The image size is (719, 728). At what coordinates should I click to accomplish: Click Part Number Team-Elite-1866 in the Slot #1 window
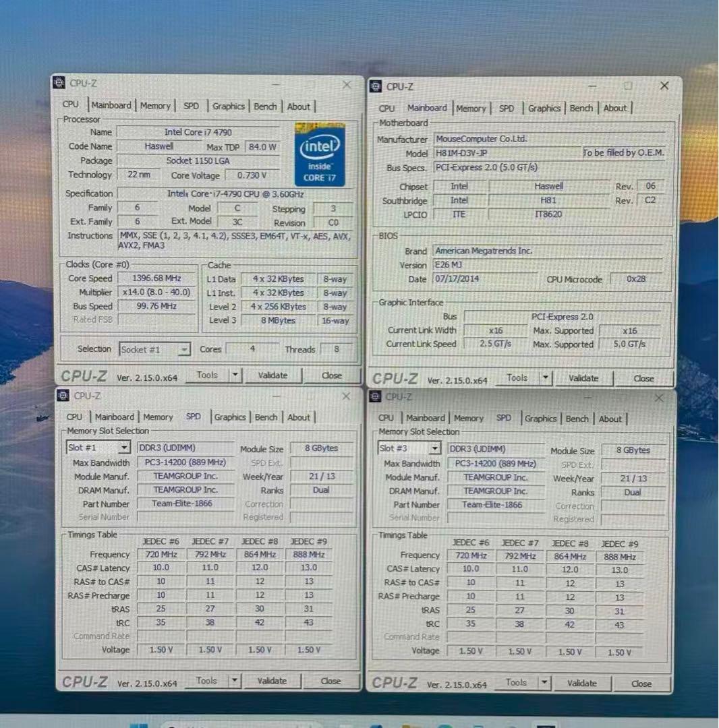185,504
